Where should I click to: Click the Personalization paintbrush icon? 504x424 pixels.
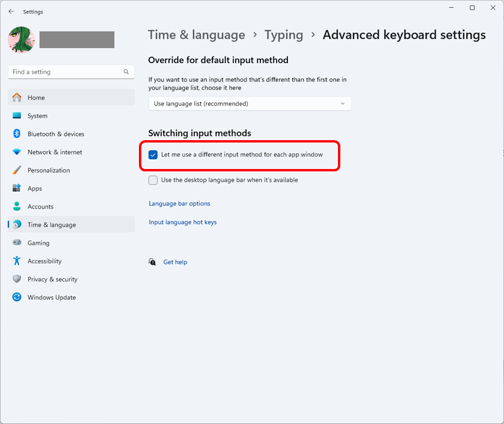(16, 170)
